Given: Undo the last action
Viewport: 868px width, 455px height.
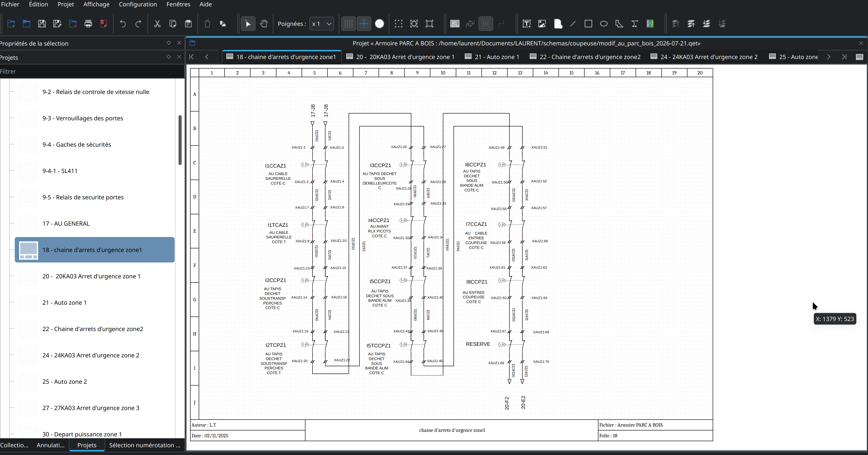Looking at the screenshot, I should (x=123, y=24).
